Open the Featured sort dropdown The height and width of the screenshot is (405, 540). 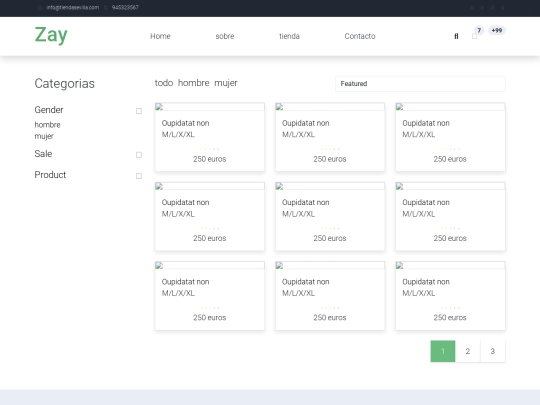(x=420, y=84)
